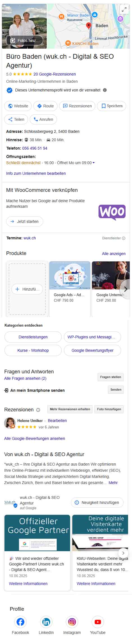Open Alle Google-Bewertungen ansehen link

pos(34,438)
